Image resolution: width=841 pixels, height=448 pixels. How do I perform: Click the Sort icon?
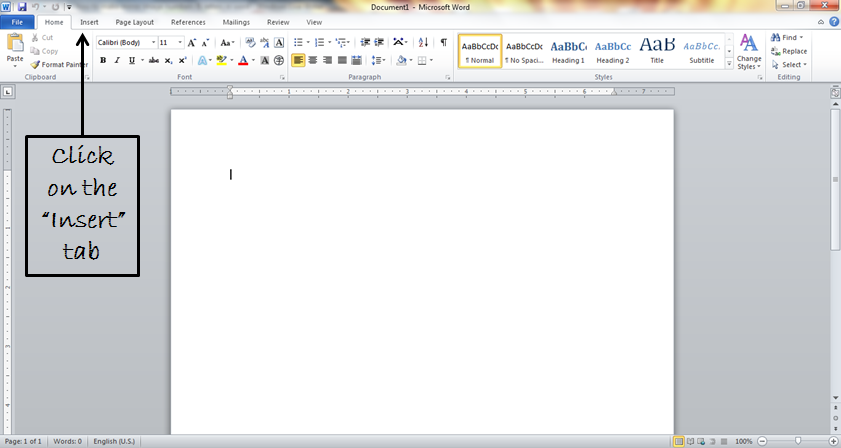pyautogui.click(x=423, y=42)
